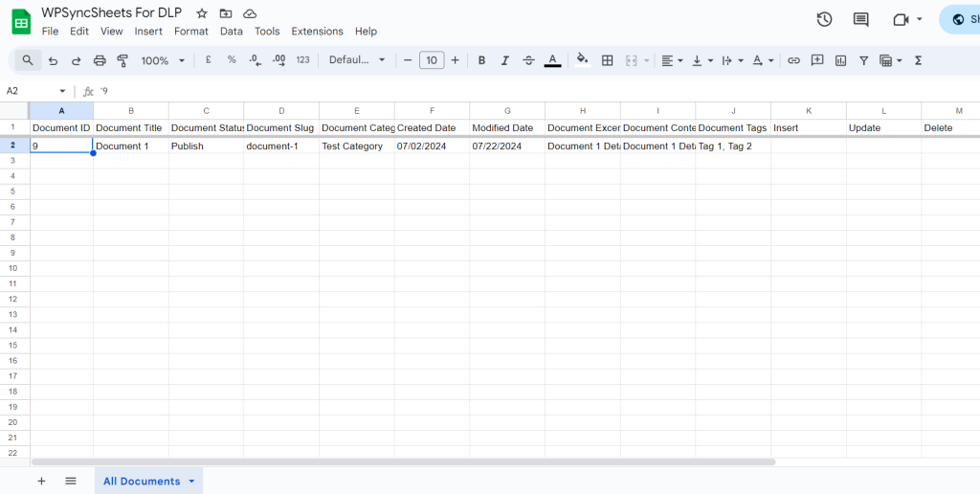980x494 pixels.
Task: Insert a link with chain icon
Action: pyautogui.click(x=793, y=60)
